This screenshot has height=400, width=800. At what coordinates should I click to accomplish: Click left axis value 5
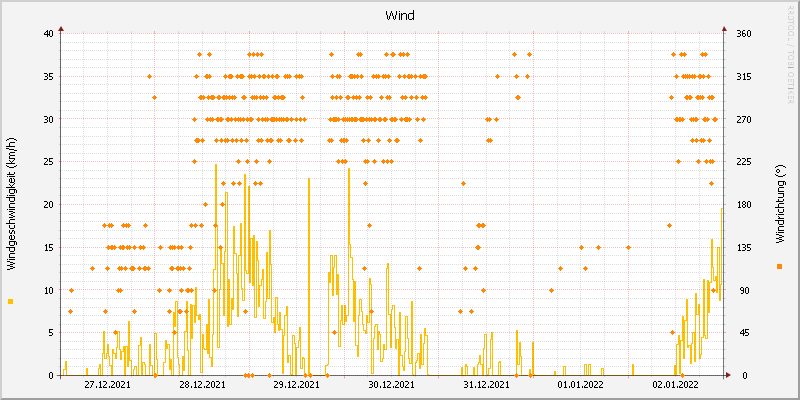click(x=51, y=333)
